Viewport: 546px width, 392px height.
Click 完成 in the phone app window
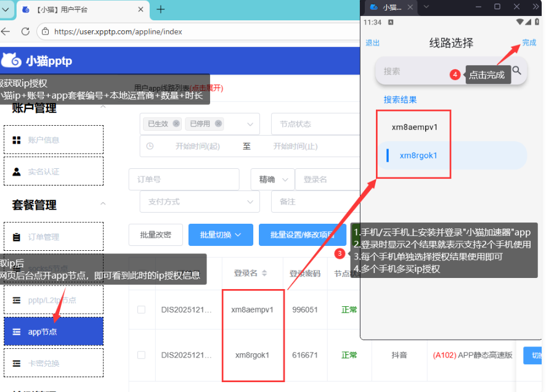pyautogui.click(x=529, y=43)
